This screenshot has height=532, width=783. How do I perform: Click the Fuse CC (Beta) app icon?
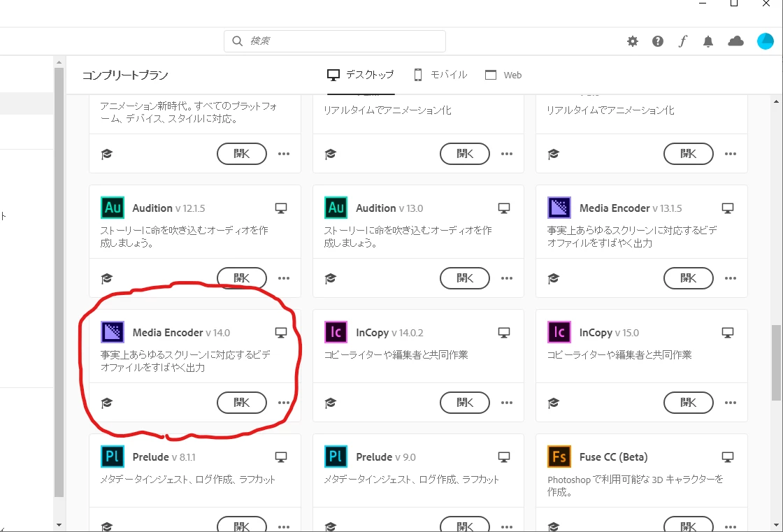559,456
